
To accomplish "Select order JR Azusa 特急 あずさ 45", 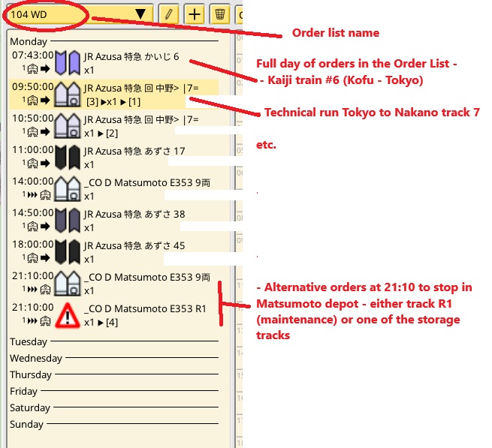I will (114, 252).
